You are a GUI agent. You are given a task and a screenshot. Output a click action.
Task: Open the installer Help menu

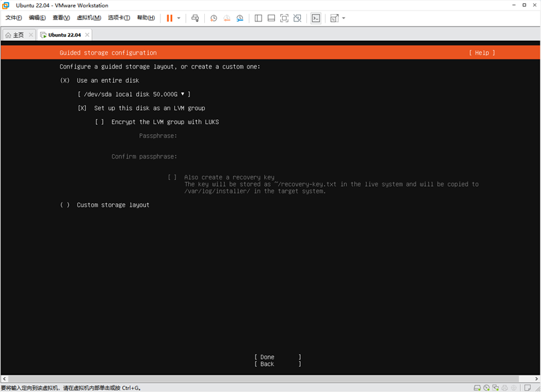(482, 53)
